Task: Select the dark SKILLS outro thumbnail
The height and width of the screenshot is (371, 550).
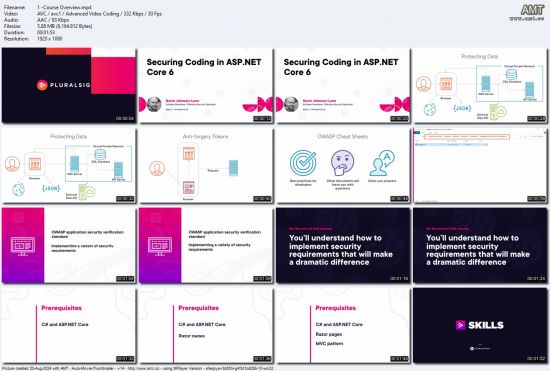Action: (x=480, y=326)
